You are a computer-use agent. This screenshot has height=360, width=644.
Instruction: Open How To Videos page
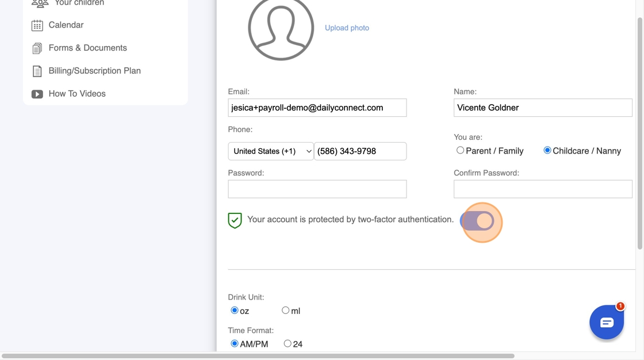pyautogui.click(x=77, y=94)
